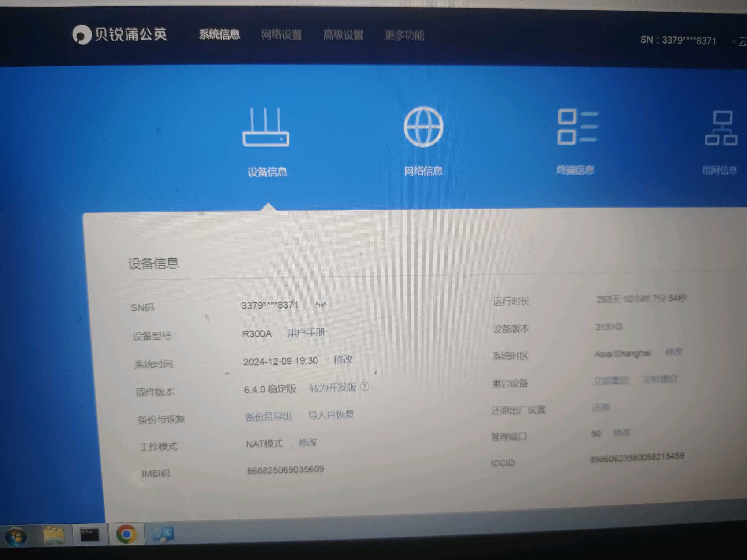Image resolution: width=747 pixels, height=560 pixels.
Task: Click 立即重启 to restart device
Action: [610, 381]
